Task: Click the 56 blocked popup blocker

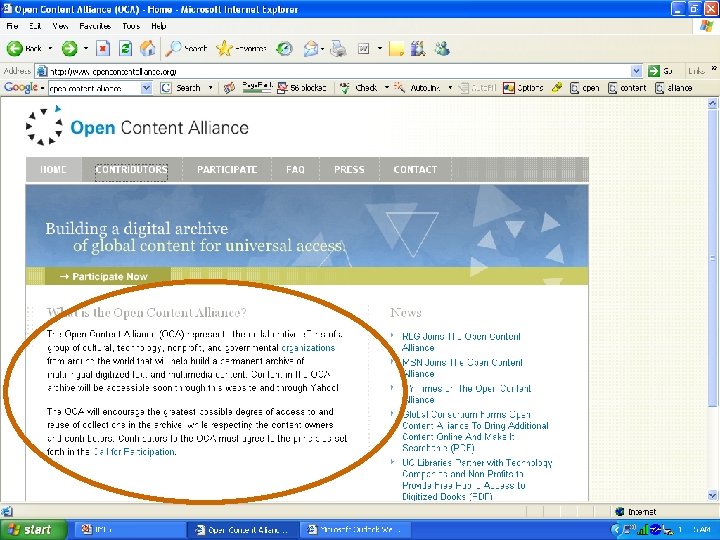Action: pos(302,88)
